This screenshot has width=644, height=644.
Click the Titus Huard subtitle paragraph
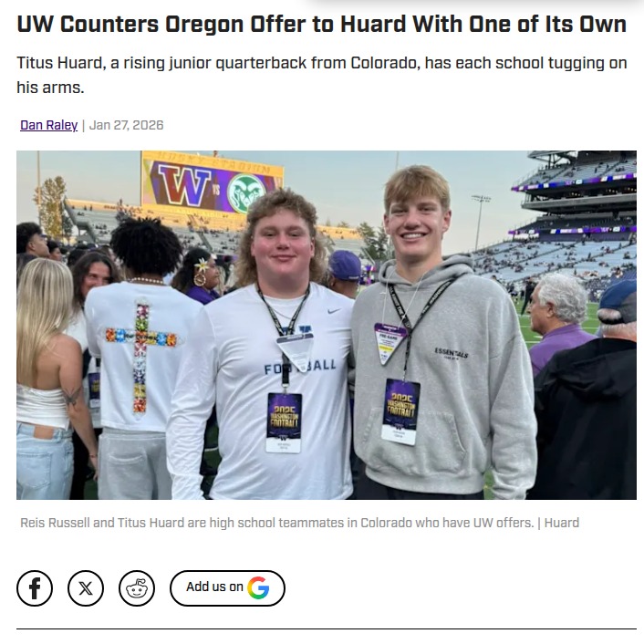tap(322, 75)
